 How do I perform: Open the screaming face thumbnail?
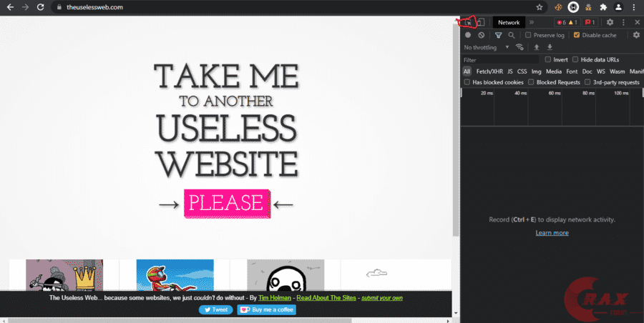(286, 275)
